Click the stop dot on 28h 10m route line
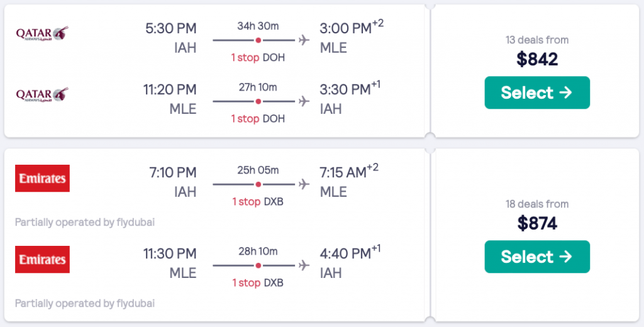 [x=258, y=265]
